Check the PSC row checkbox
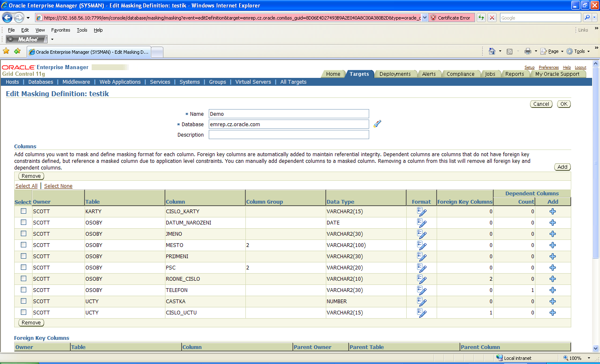600x364 pixels. [24, 267]
